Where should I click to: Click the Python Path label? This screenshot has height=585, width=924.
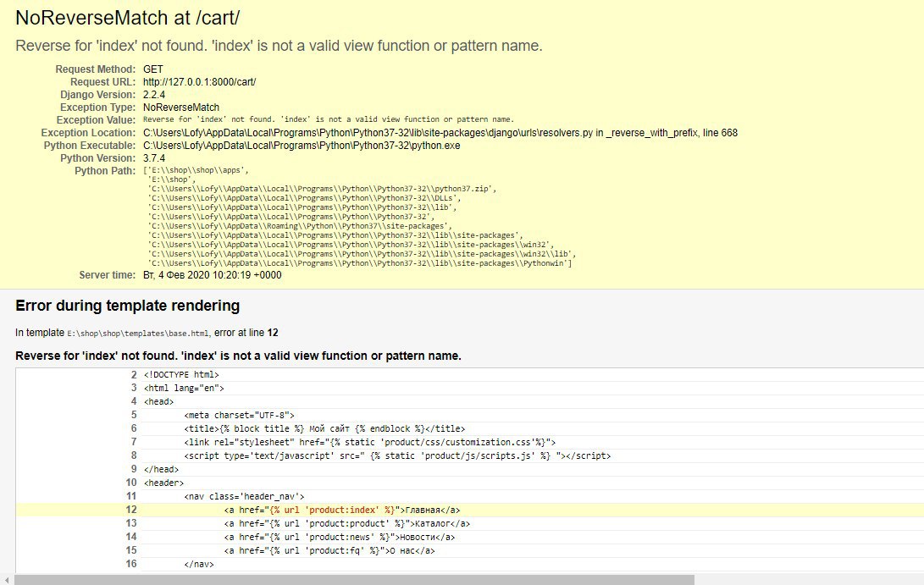pyautogui.click(x=105, y=171)
